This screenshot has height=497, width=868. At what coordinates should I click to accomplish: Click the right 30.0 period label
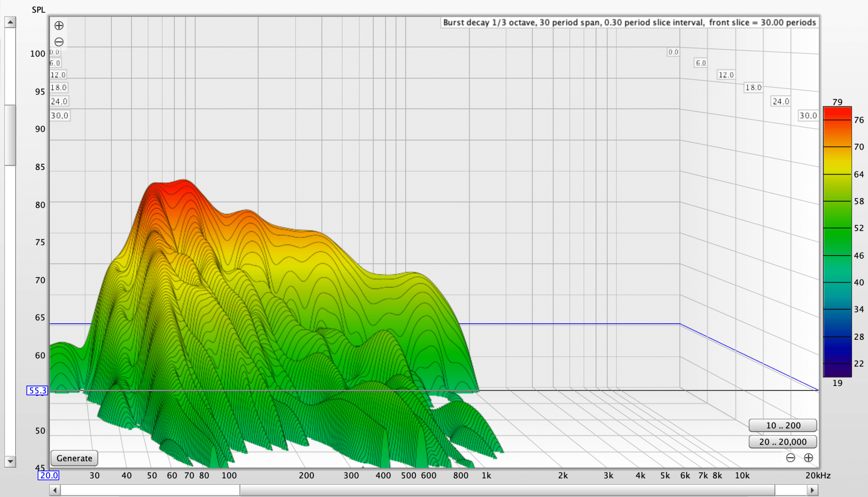[x=808, y=115]
